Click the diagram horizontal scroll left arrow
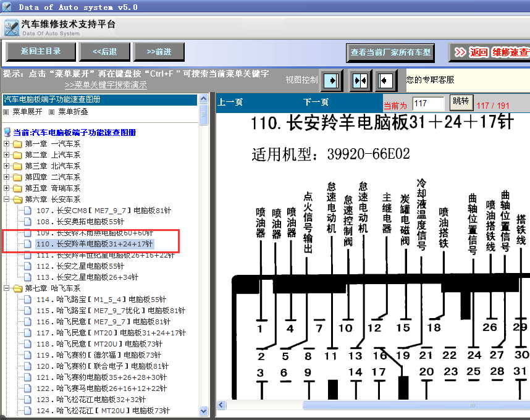The image size is (530, 420). 221,405
